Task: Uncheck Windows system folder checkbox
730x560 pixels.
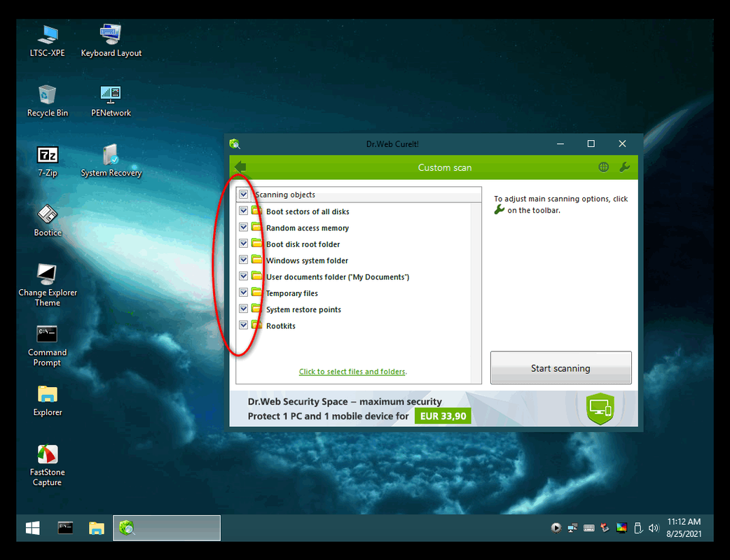Action: [244, 260]
